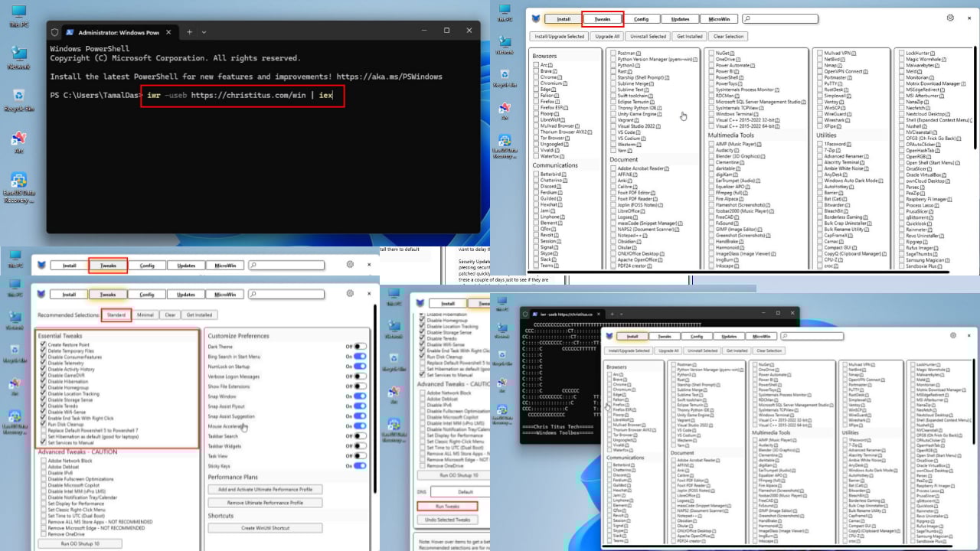Screen dimensions: 980x551
Task: Open Network icon beside Administrator PowerShell window
Action: pos(18,58)
